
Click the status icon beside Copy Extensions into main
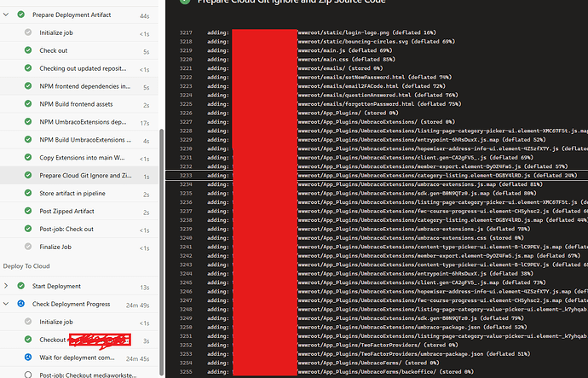(x=28, y=157)
